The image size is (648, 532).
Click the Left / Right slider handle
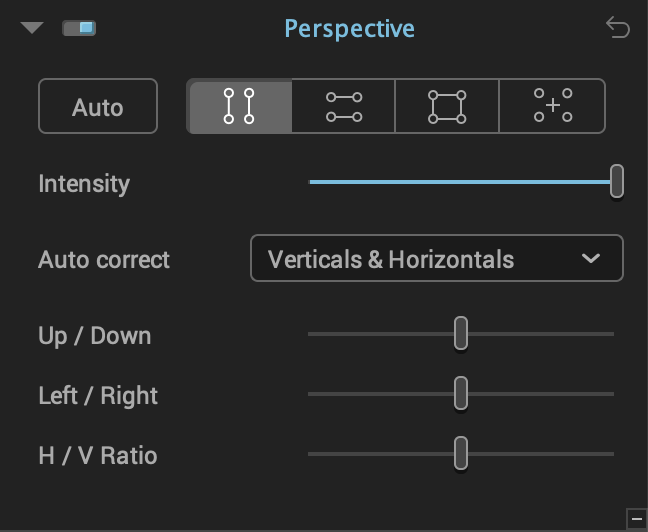461,393
